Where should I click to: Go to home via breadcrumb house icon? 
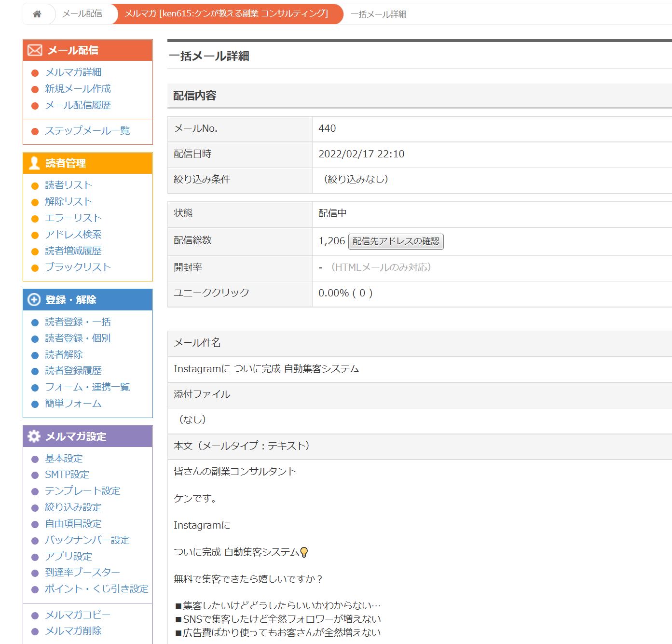point(37,14)
